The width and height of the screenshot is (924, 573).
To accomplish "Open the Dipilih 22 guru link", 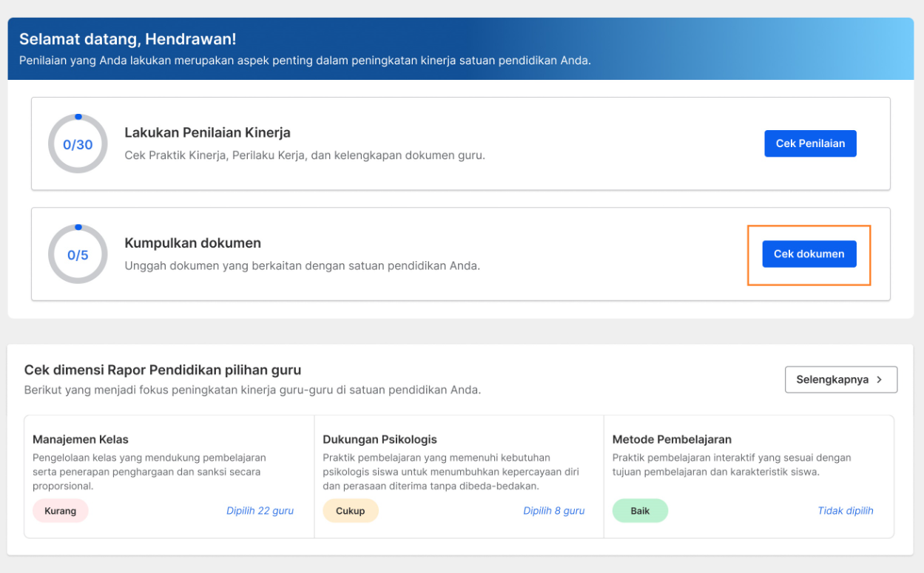I will (260, 511).
